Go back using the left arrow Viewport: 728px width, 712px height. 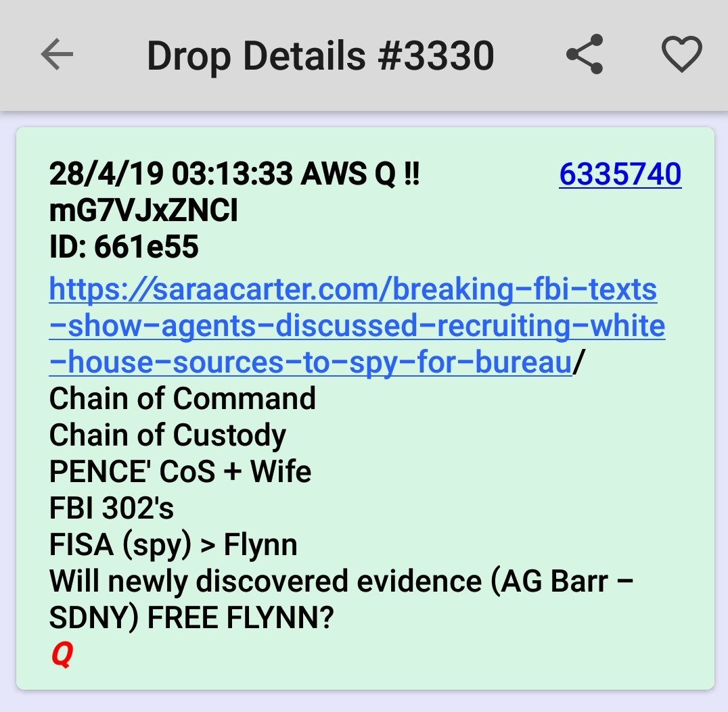57,54
